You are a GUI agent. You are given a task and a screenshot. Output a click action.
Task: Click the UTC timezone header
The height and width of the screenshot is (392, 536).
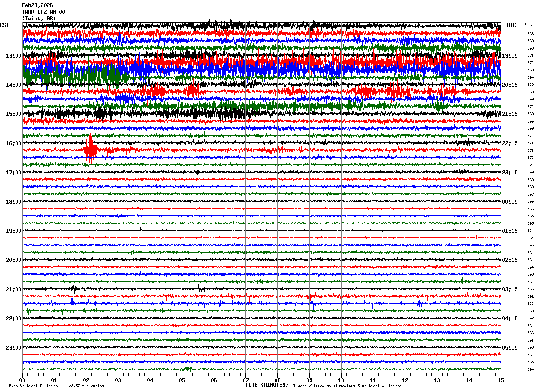[512, 25]
